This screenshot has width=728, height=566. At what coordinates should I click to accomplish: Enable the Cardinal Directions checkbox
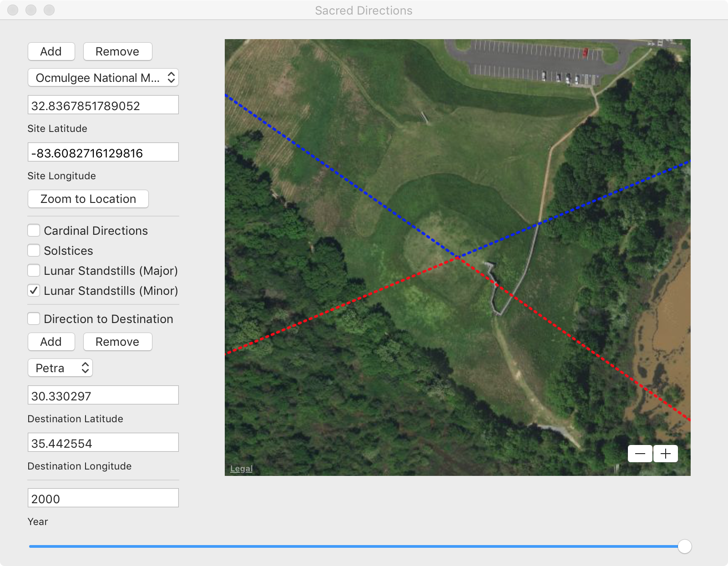pyautogui.click(x=34, y=231)
